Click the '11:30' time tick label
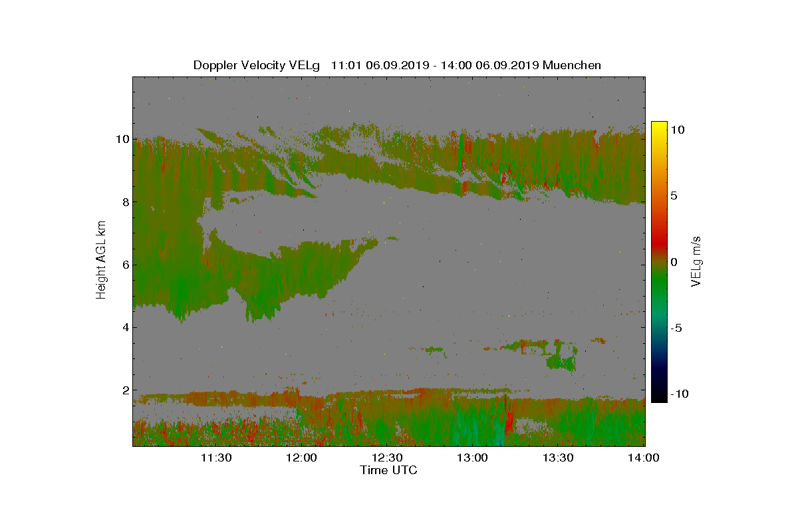798x532 pixels. (x=216, y=458)
